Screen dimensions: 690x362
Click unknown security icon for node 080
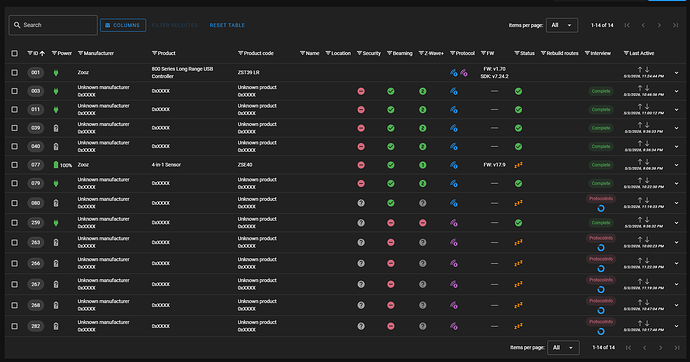pyautogui.click(x=361, y=203)
